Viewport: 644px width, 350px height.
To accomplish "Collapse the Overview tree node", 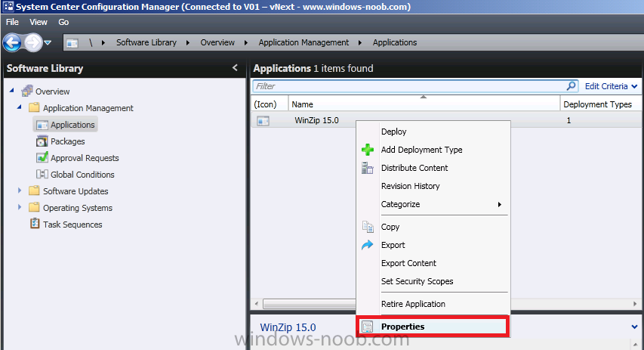I will tap(11, 90).
